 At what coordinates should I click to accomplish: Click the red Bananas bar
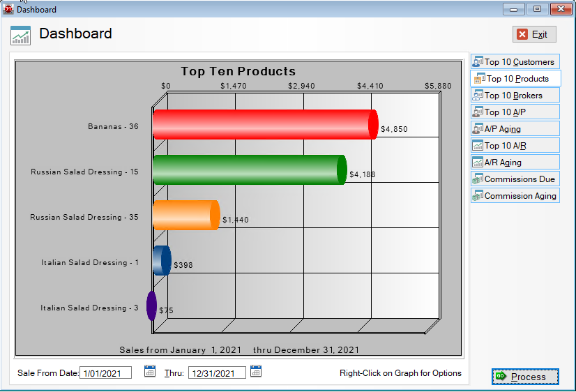265,125
